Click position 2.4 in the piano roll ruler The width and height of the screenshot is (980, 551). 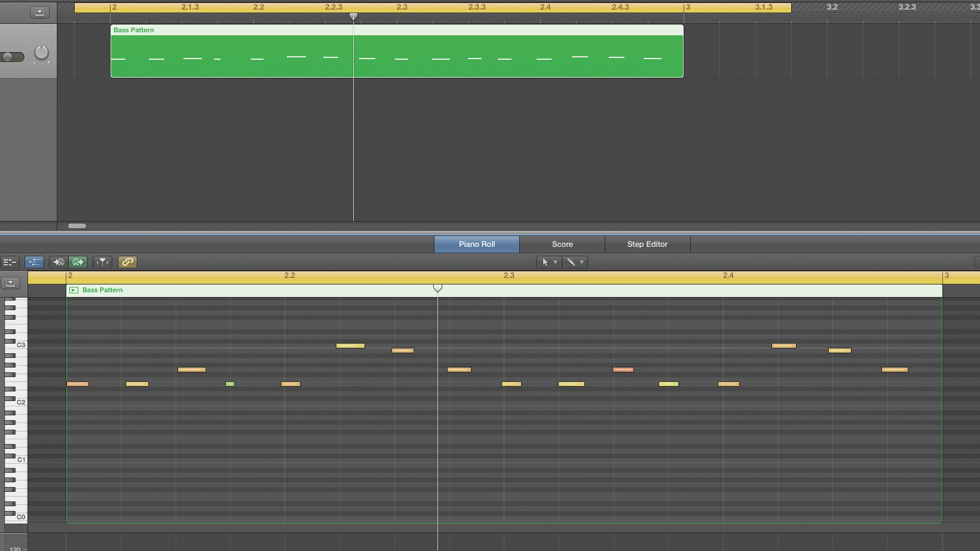pyautogui.click(x=728, y=275)
